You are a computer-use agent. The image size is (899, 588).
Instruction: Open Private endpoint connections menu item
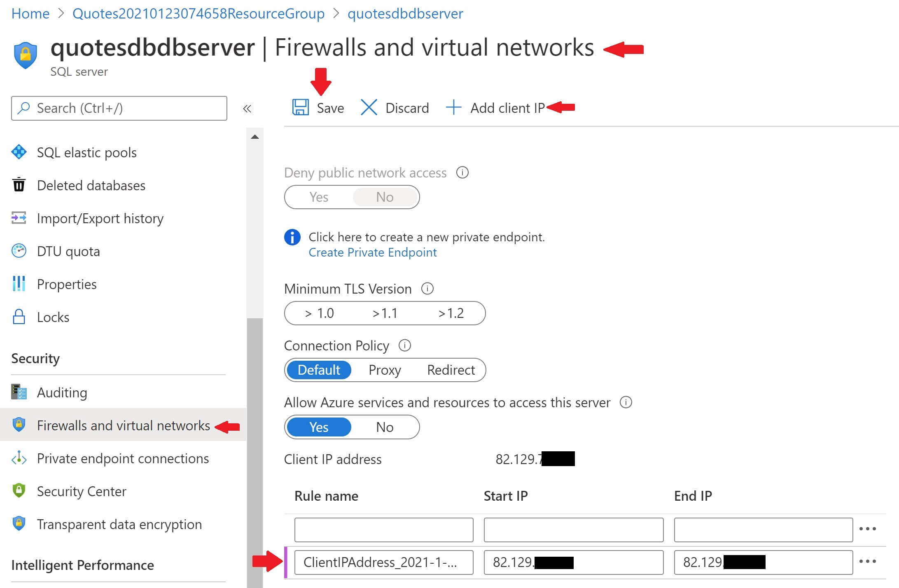(x=123, y=458)
